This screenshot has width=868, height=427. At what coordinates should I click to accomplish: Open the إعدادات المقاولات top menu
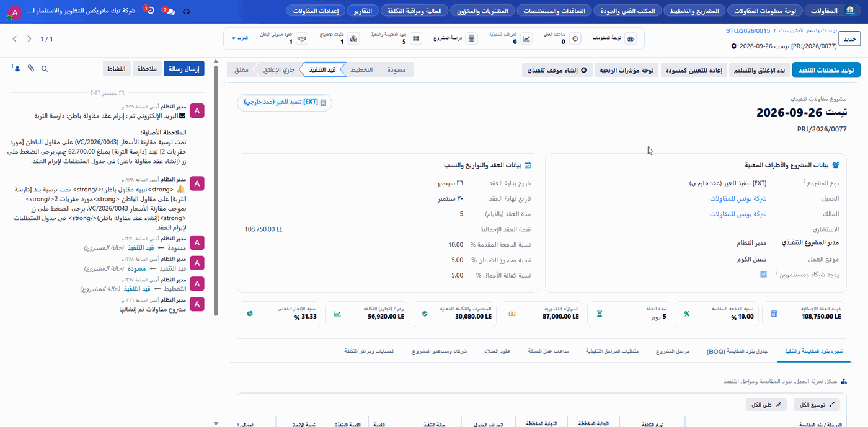click(x=314, y=11)
